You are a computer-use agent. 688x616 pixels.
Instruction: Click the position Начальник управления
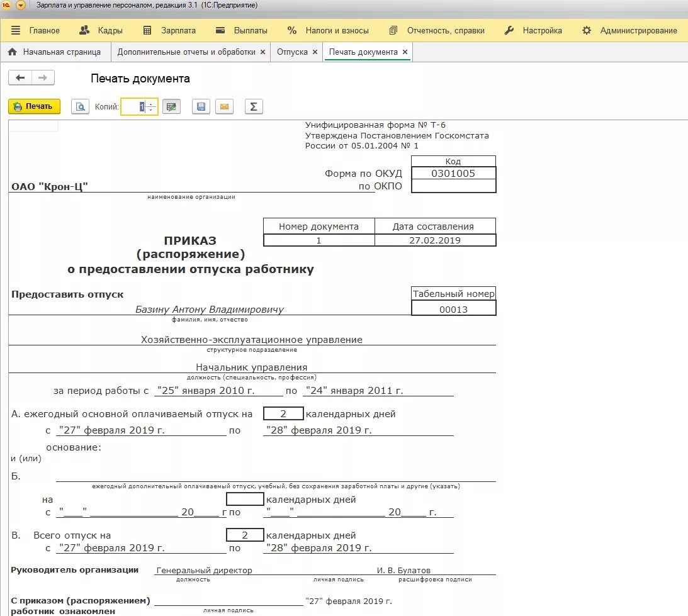pos(251,367)
